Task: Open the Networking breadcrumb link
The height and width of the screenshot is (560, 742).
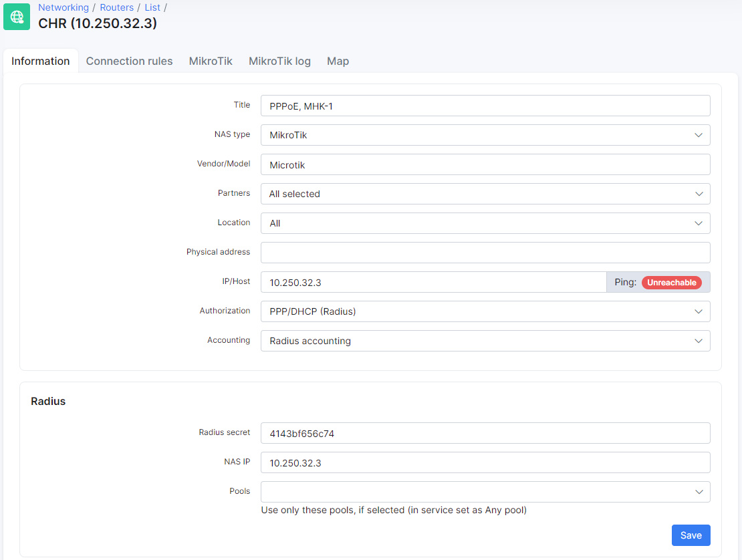Action: 64,7
